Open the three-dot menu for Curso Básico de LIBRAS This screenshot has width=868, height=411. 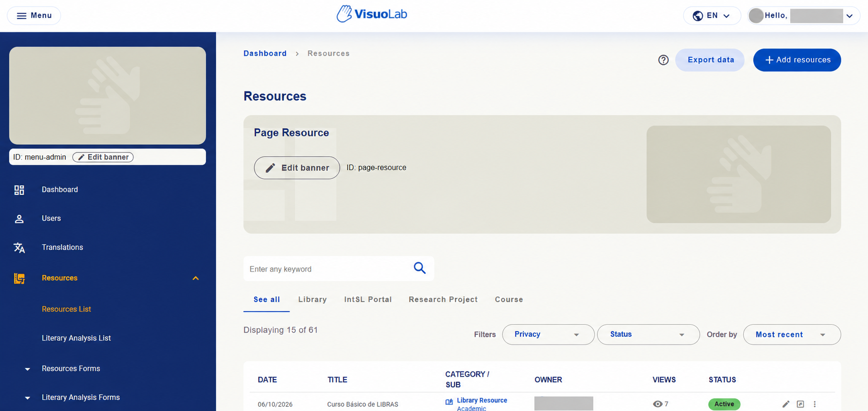point(815,404)
